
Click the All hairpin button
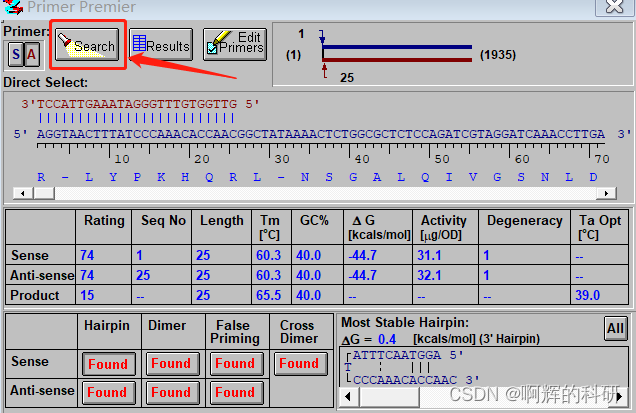pos(615,328)
